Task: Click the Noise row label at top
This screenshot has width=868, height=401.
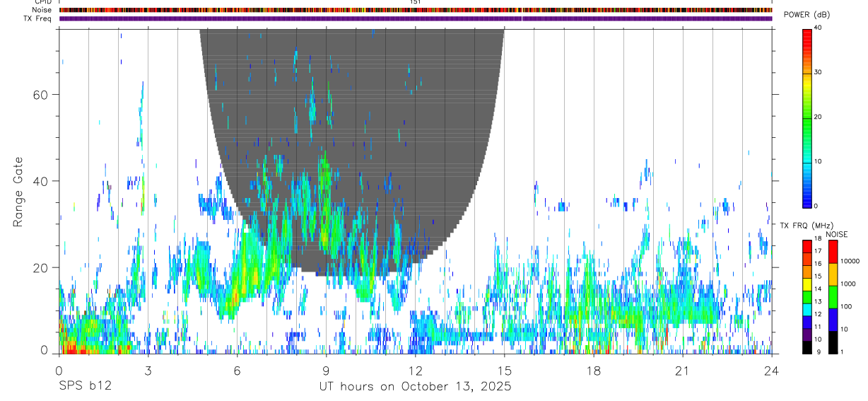Action: [42, 10]
